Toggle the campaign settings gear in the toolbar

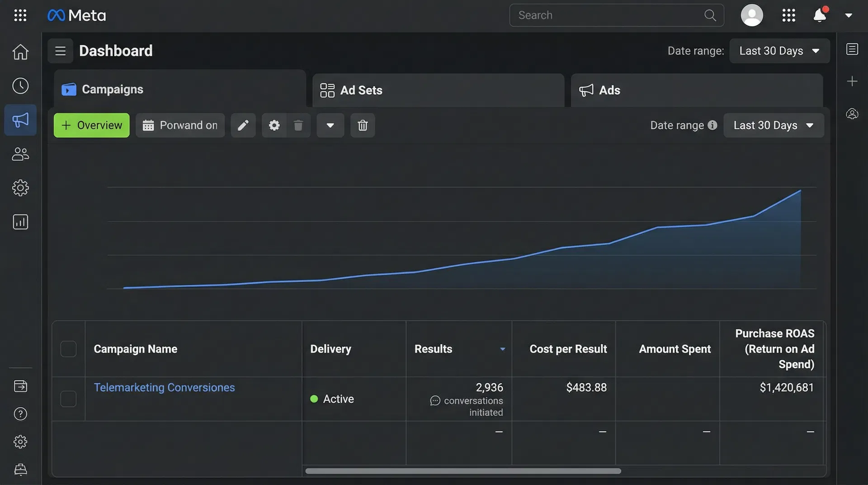coord(274,125)
